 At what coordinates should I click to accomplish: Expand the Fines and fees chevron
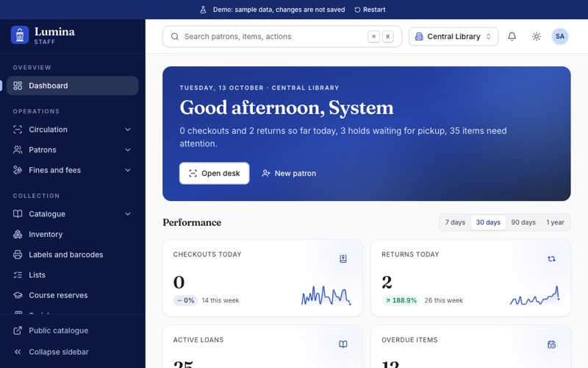coord(127,170)
